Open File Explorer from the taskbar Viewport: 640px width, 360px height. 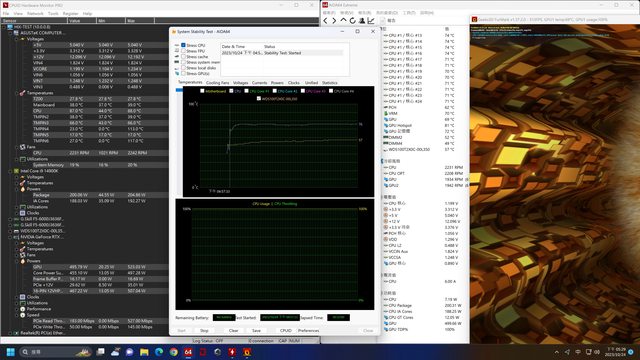(144, 352)
